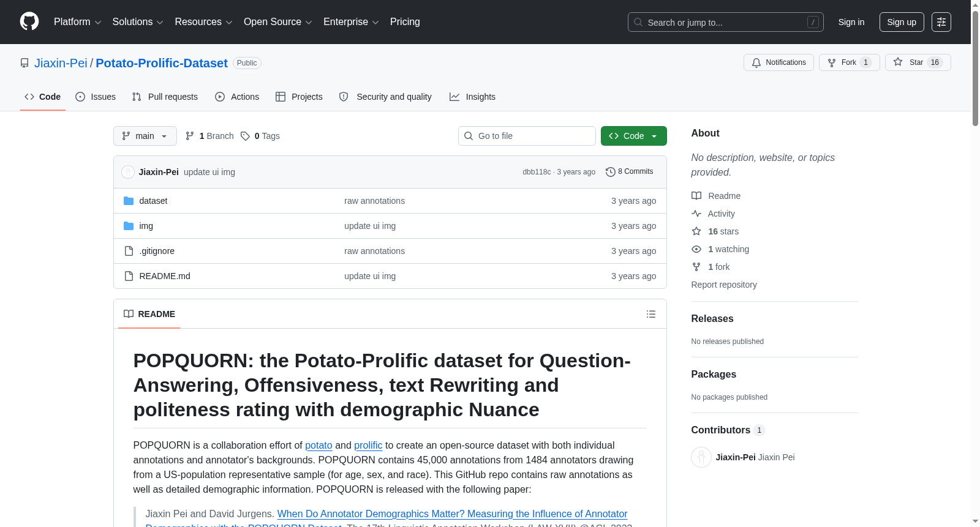Click the img folder icon
Image resolution: width=980 pixels, height=527 pixels.
(129, 226)
